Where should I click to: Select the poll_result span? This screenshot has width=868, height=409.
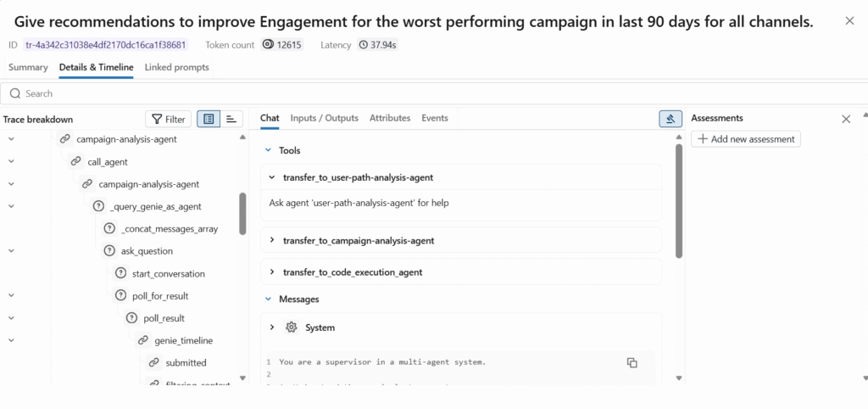click(x=164, y=318)
